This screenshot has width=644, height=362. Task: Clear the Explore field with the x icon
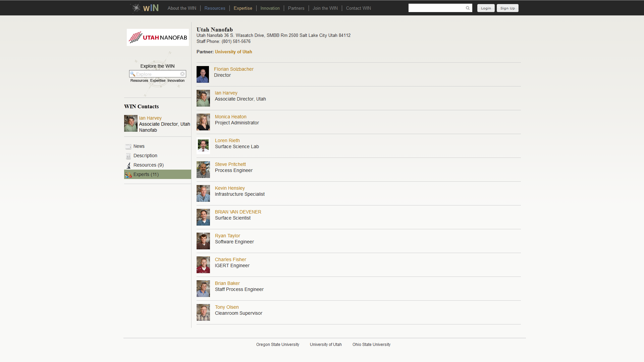182,74
